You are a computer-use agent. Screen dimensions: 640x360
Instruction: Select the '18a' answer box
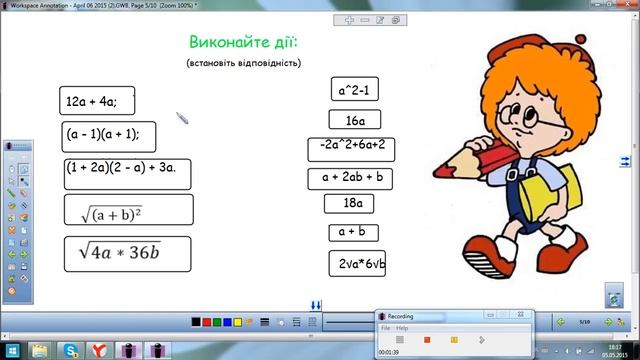349,204
